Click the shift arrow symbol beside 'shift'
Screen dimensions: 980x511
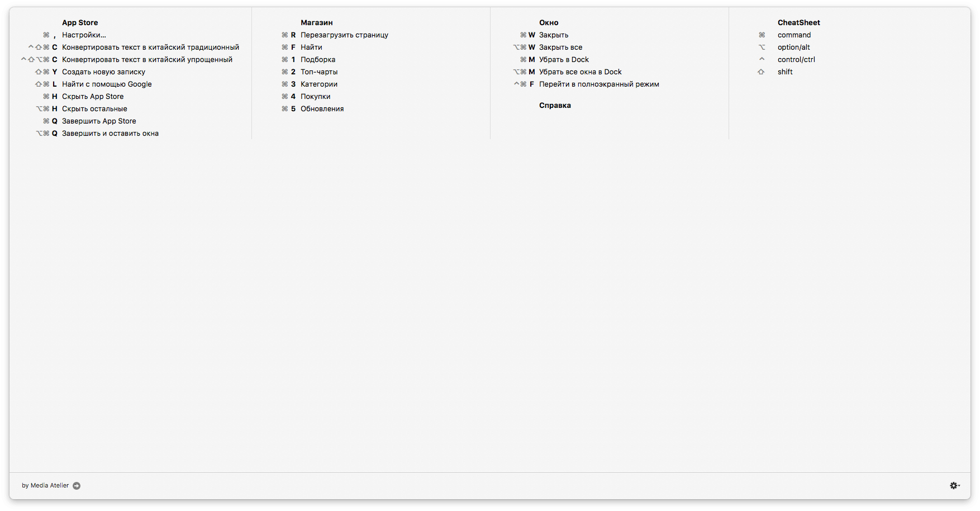click(x=761, y=72)
